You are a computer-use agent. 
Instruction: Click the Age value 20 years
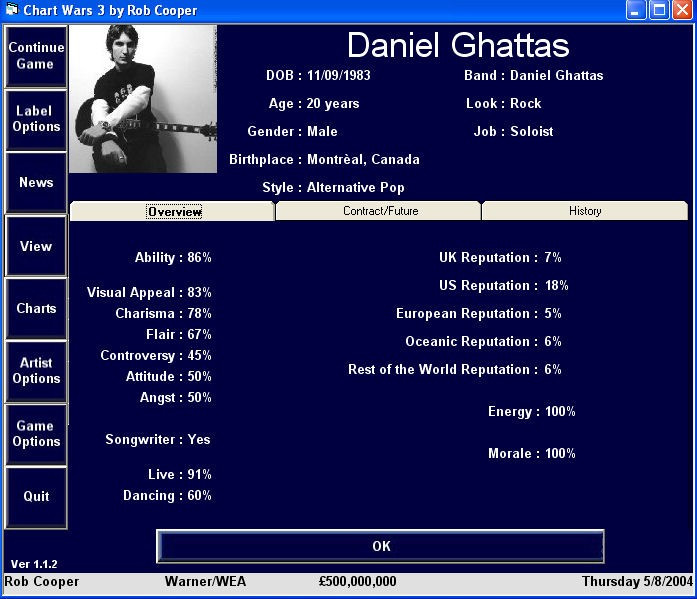[333, 104]
